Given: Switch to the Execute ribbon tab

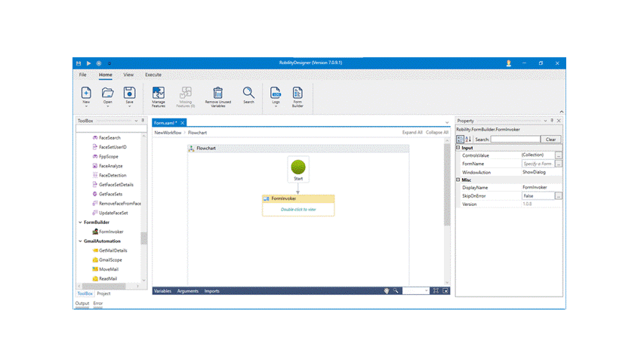Looking at the screenshot, I should coord(153,75).
